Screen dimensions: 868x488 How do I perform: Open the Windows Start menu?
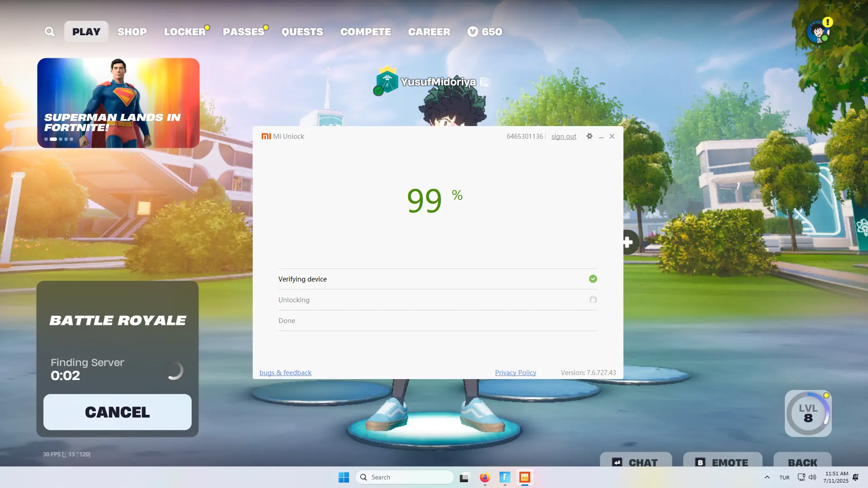pyautogui.click(x=344, y=477)
